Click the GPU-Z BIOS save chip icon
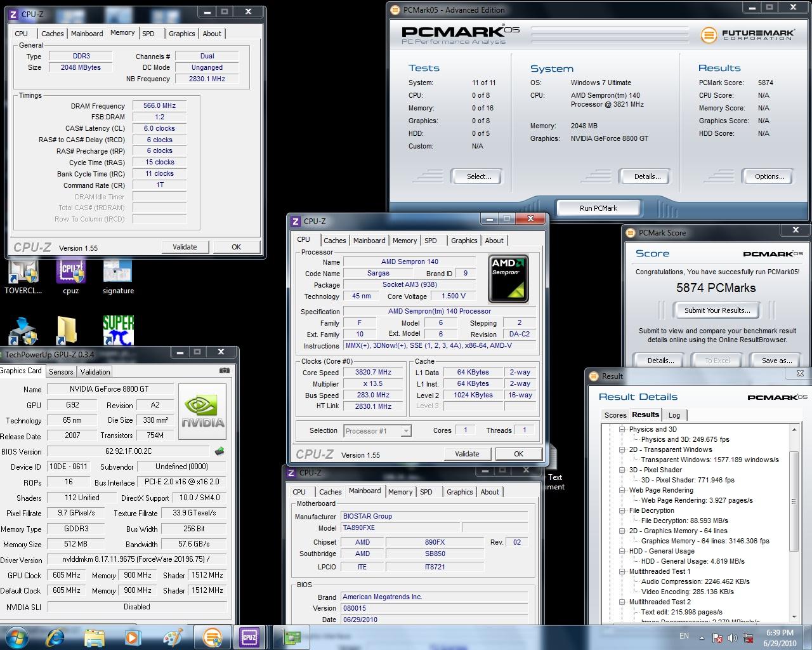The image size is (812, 650). (x=219, y=451)
